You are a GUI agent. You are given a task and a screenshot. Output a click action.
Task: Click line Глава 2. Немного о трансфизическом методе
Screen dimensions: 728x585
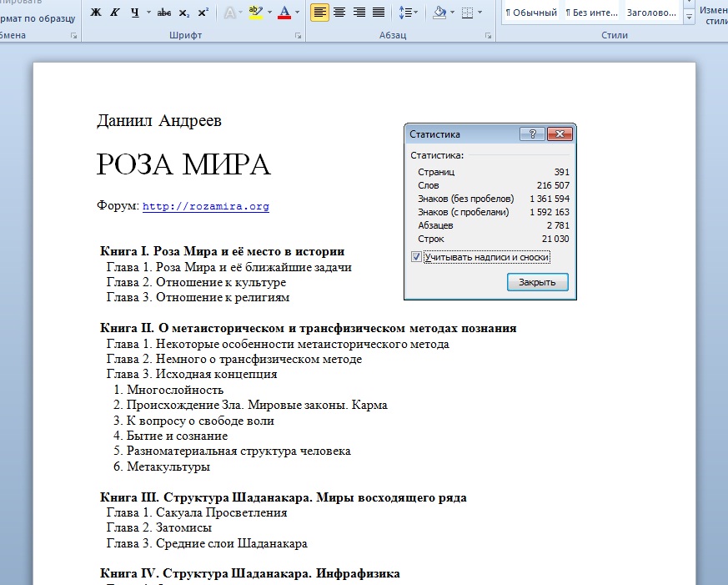234,359
